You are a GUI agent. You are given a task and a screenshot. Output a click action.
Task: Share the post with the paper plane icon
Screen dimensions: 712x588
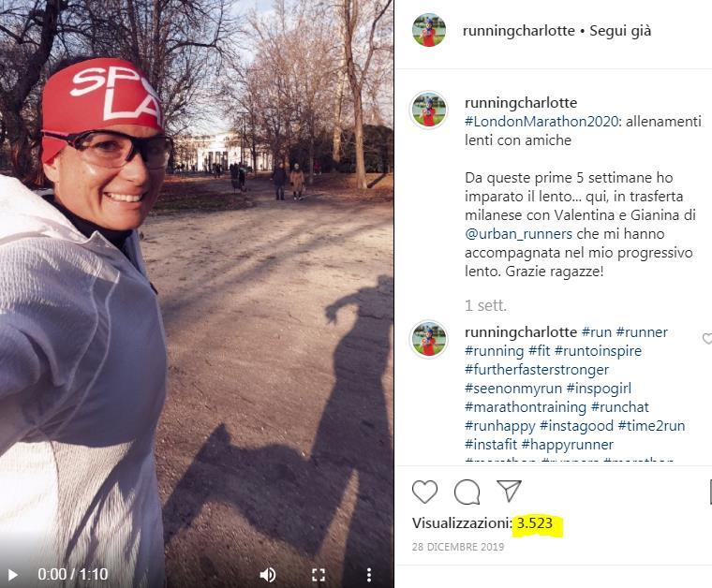(509, 491)
